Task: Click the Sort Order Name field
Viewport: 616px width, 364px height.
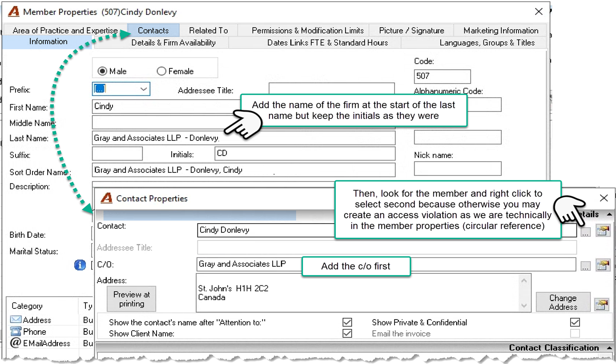Action: (244, 170)
